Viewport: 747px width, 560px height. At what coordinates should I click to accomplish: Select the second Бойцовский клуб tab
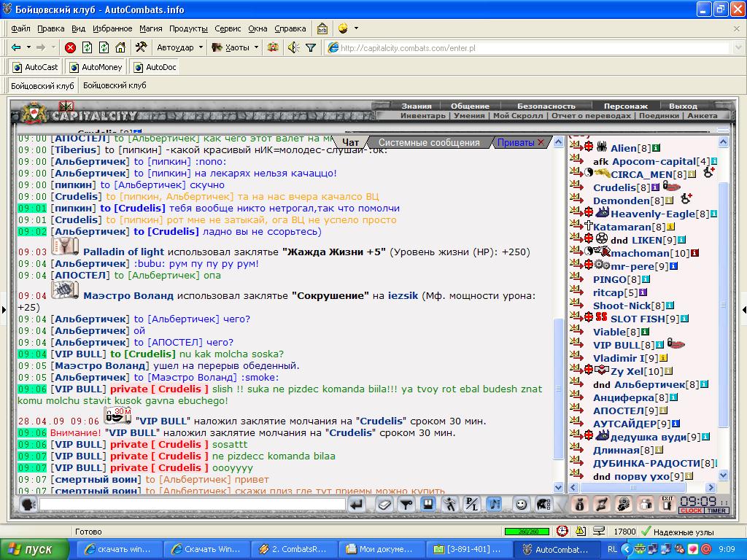(x=115, y=86)
